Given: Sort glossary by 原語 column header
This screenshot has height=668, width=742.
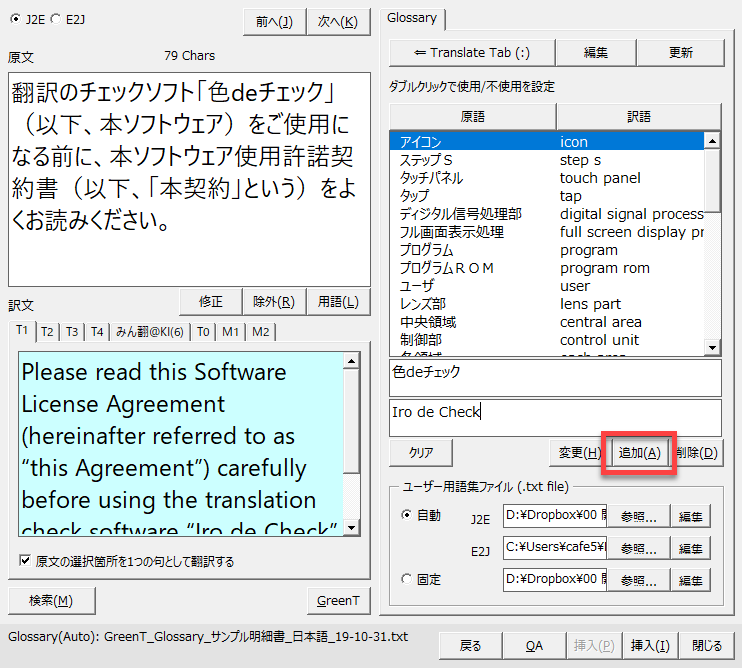Looking at the screenshot, I should coord(472,117).
